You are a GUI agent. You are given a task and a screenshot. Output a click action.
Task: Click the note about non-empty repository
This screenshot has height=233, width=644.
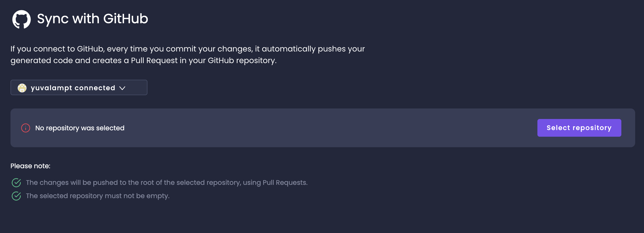point(97,196)
